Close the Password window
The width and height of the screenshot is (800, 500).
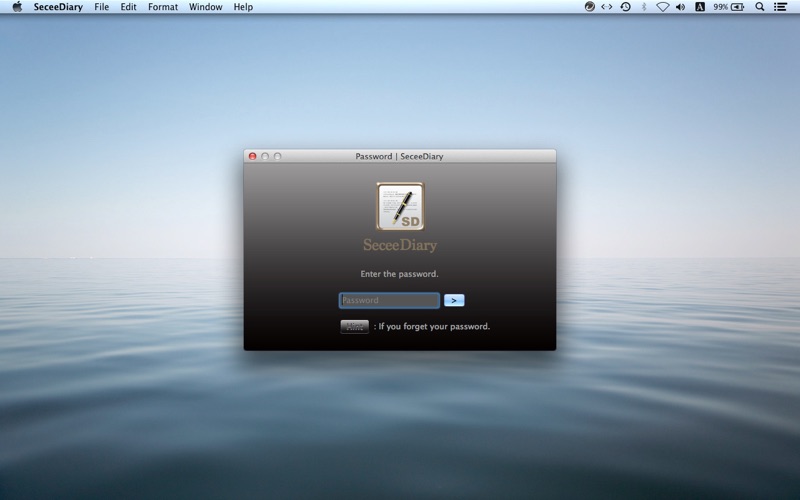tap(253, 156)
